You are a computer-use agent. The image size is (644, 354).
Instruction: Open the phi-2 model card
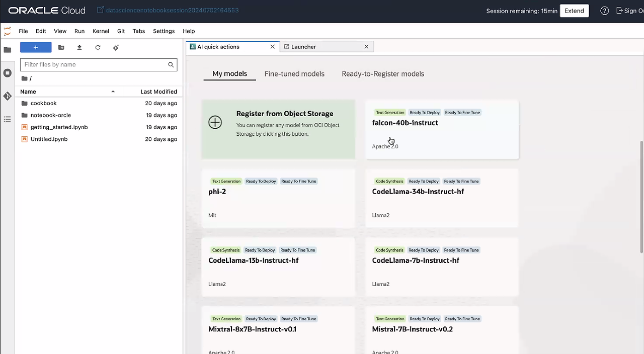pyautogui.click(x=278, y=198)
